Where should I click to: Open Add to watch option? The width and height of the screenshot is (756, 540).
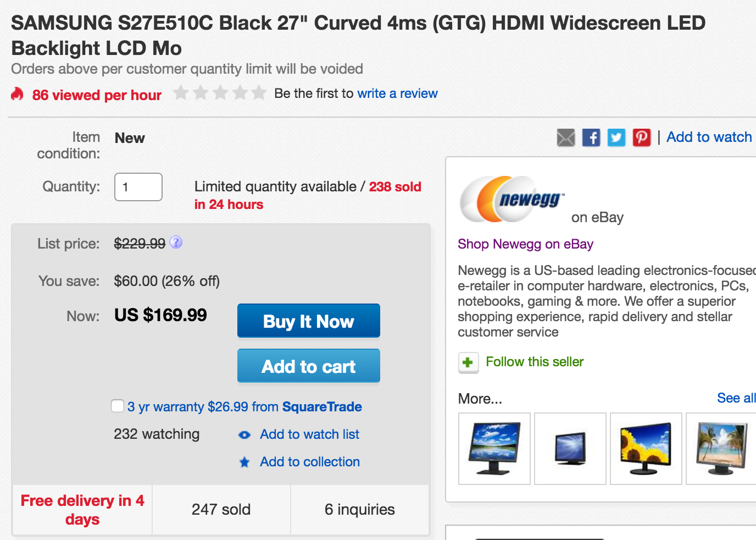point(709,137)
